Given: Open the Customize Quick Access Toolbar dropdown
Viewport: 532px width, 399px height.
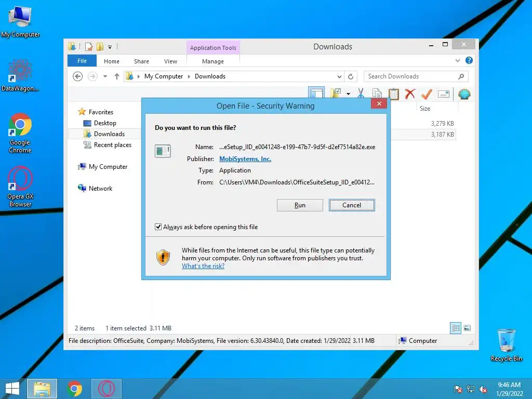Looking at the screenshot, I should 110,47.
